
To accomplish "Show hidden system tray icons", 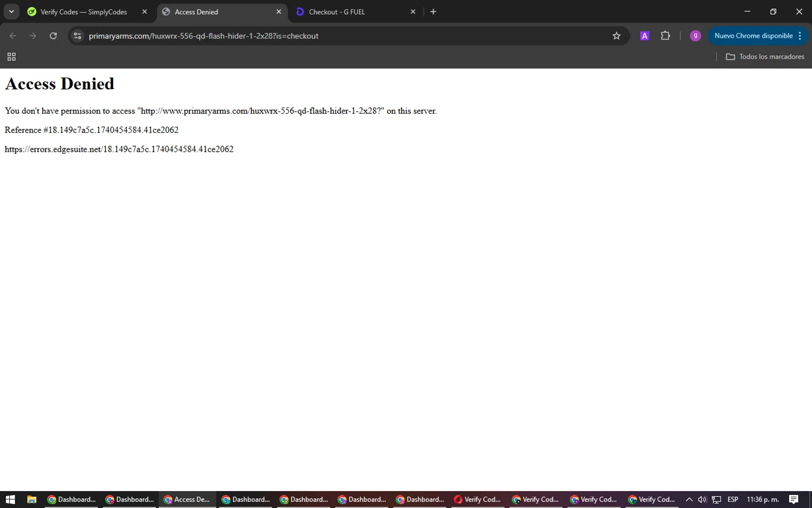I will [x=689, y=499].
